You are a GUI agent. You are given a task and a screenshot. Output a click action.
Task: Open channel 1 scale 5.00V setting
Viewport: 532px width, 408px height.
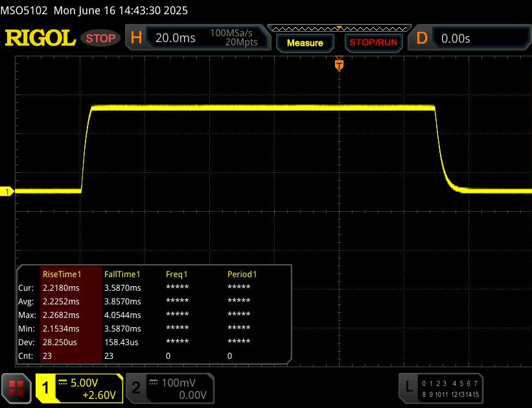coord(84,383)
